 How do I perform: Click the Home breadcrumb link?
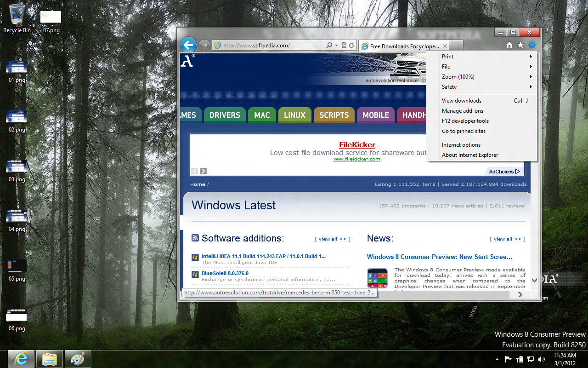pyautogui.click(x=198, y=184)
